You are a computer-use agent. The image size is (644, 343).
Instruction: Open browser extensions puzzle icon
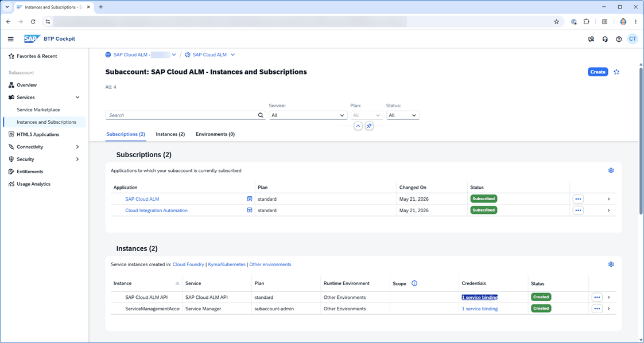(x=586, y=22)
